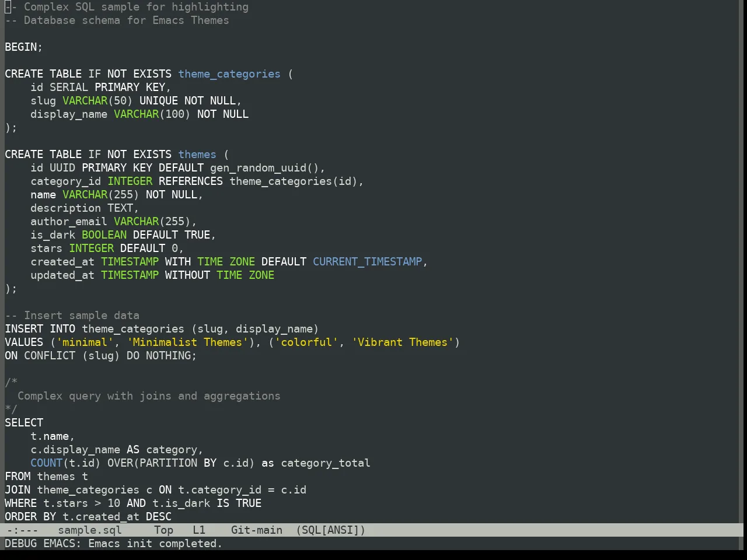Click 'WITHOUT' keyword in updated_at line

point(188,275)
